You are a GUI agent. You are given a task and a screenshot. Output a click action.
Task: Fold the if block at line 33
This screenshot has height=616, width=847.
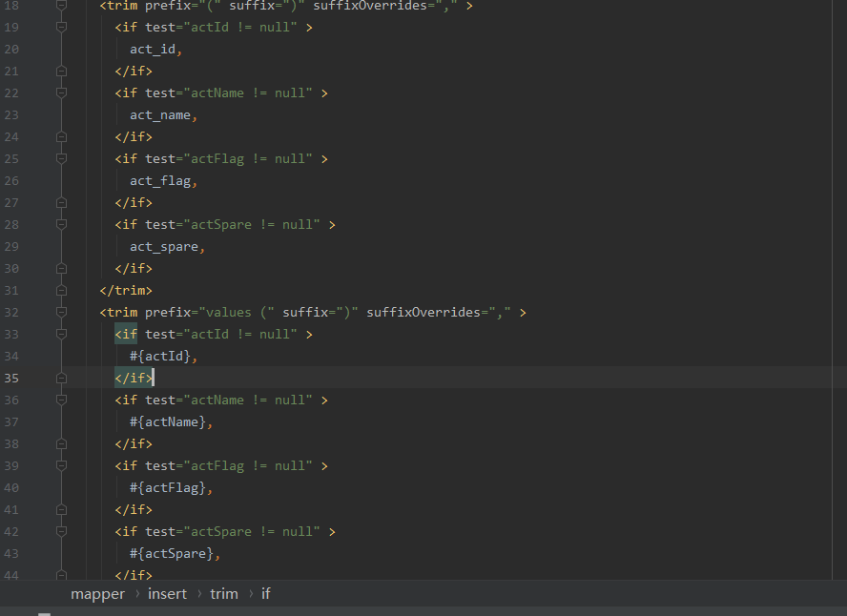coord(62,334)
